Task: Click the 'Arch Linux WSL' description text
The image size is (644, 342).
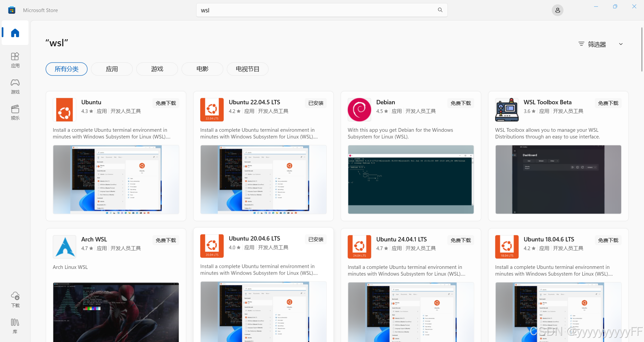Action: [x=70, y=267]
